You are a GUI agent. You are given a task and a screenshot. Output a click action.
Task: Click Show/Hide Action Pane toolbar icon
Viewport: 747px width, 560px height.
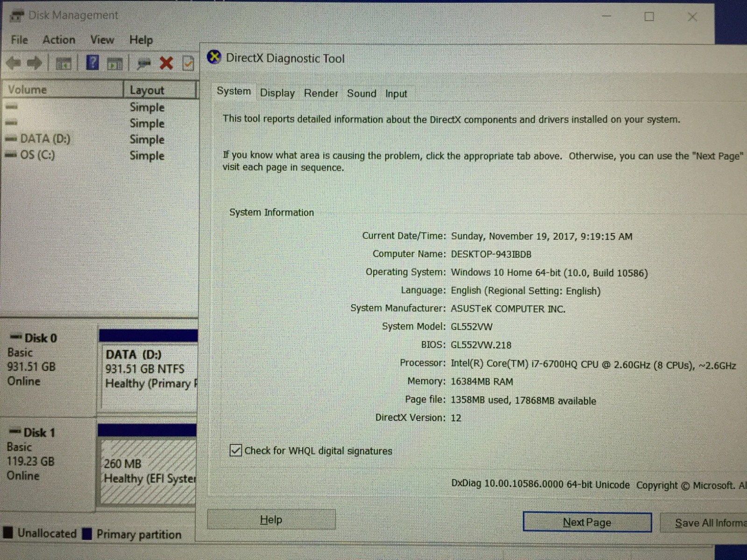click(x=114, y=63)
